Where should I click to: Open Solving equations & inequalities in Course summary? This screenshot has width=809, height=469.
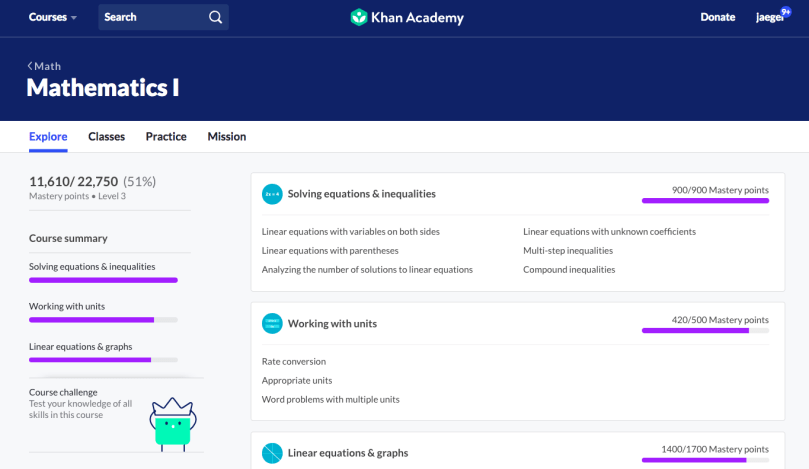(x=92, y=267)
